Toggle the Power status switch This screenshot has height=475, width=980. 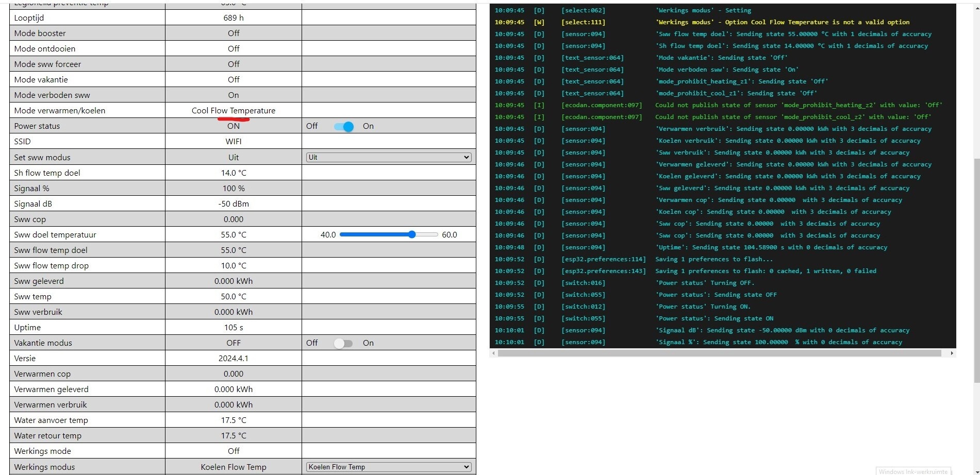[343, 126]
